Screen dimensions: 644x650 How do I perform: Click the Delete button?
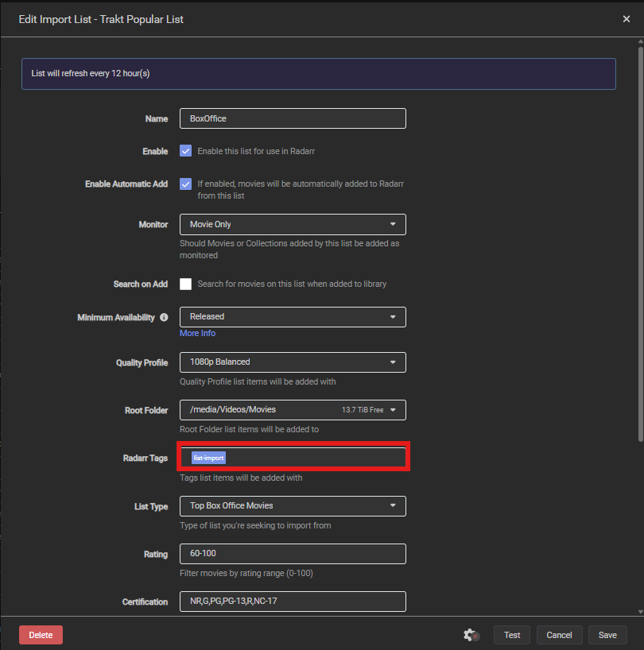coord(41,635)
